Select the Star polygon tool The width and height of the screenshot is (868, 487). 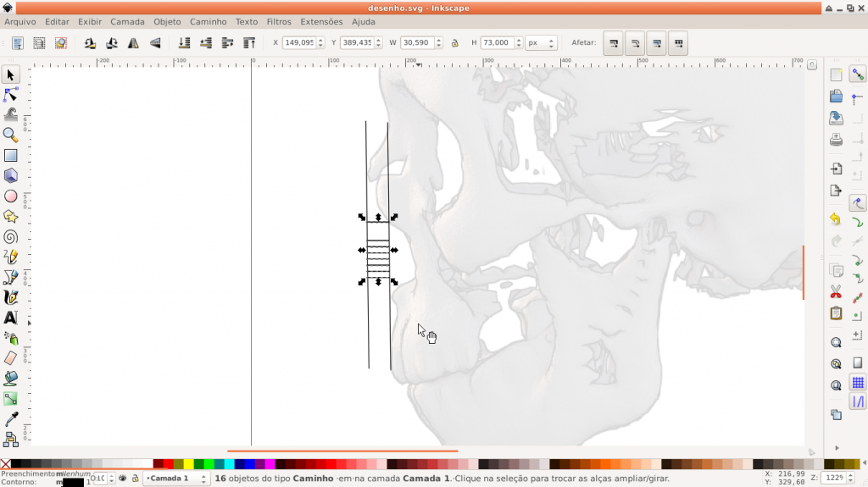pyautogui.click(x=10, y=216)
